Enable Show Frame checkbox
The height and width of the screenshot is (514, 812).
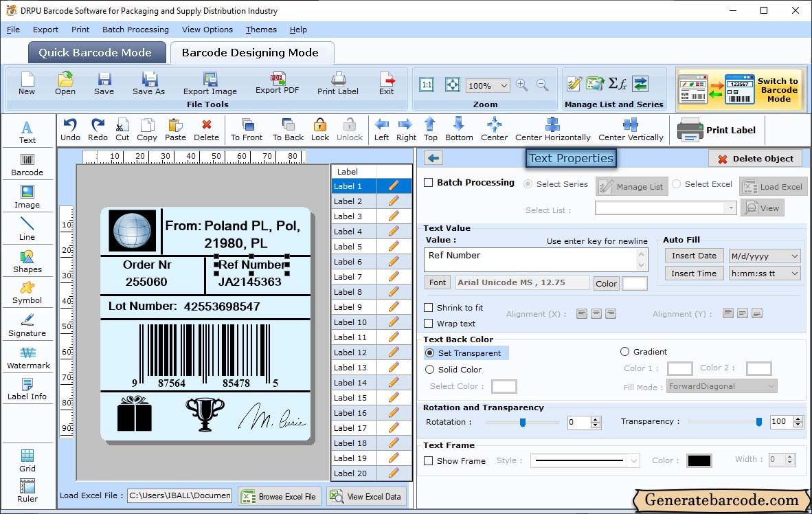point(428,460)
